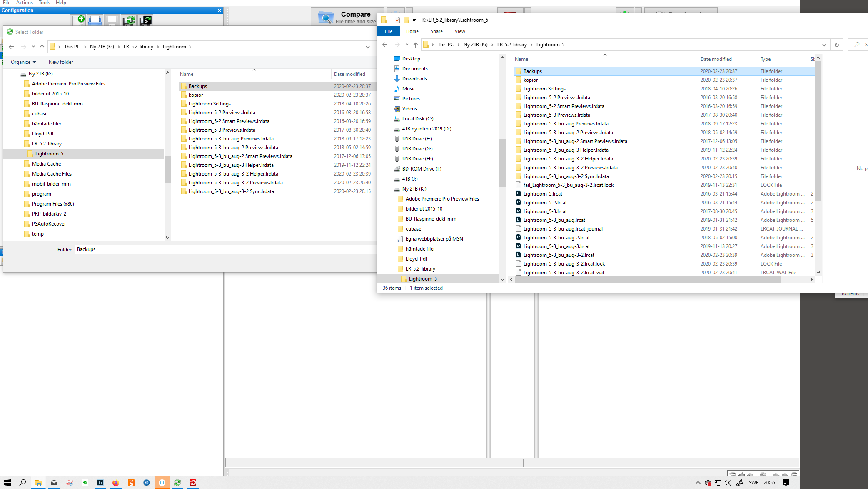This screenshot has height=489, width=868.
Task: Open Firefox from the taskbar
Action: pos(115,483)
